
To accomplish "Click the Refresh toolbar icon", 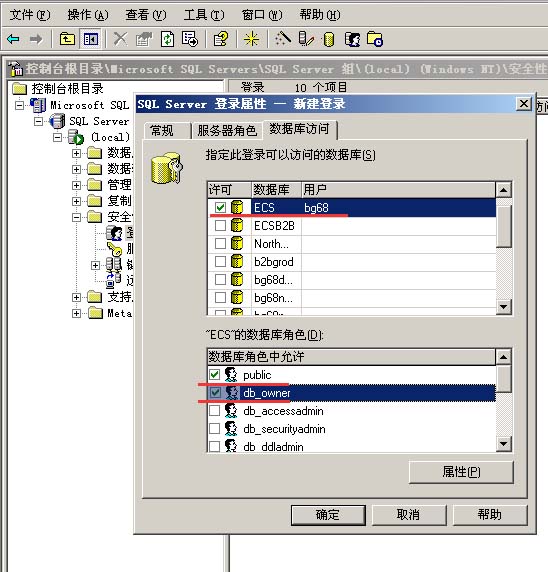I will click(x=167, y=39).
